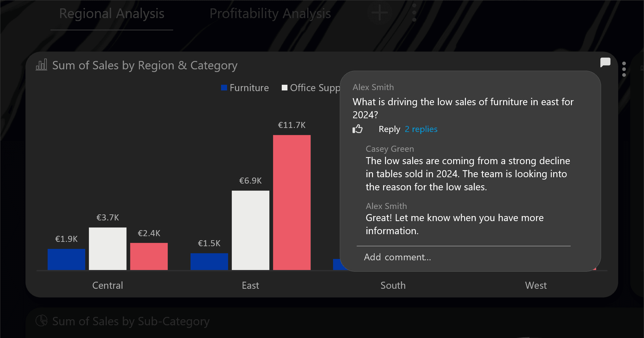
Task: Click the Add comment input field
Action: (x=463, y=257)
